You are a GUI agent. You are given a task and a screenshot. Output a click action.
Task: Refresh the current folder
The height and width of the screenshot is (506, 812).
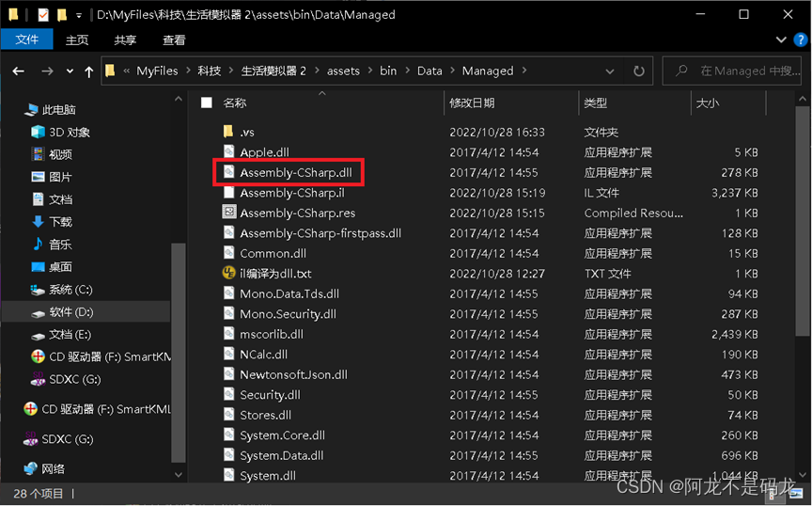coord(639,71)
